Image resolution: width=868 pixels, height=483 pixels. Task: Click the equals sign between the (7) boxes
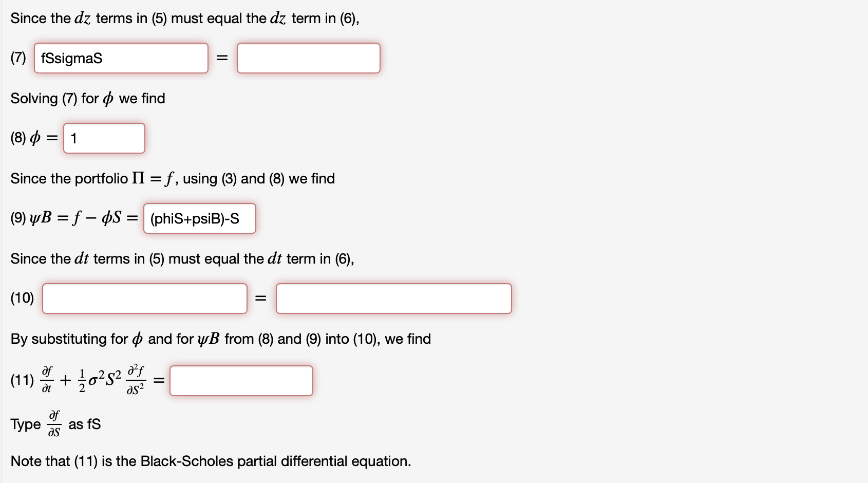pyautogui.click(x=222, y=58)
